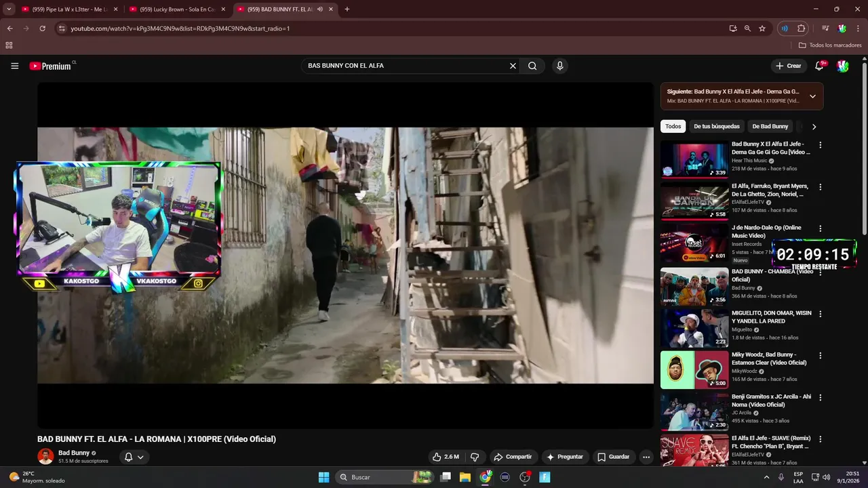Click the address bar URL
868x488 pixels.
coord(180,28)
